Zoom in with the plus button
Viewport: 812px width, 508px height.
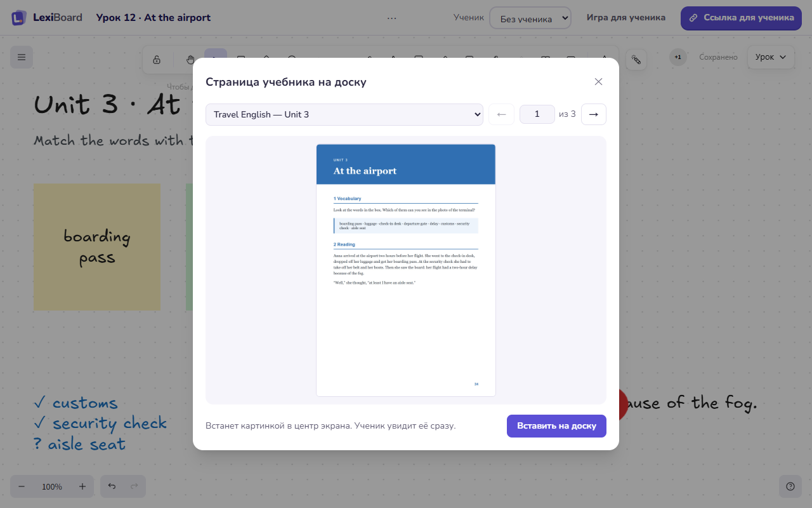82,486
